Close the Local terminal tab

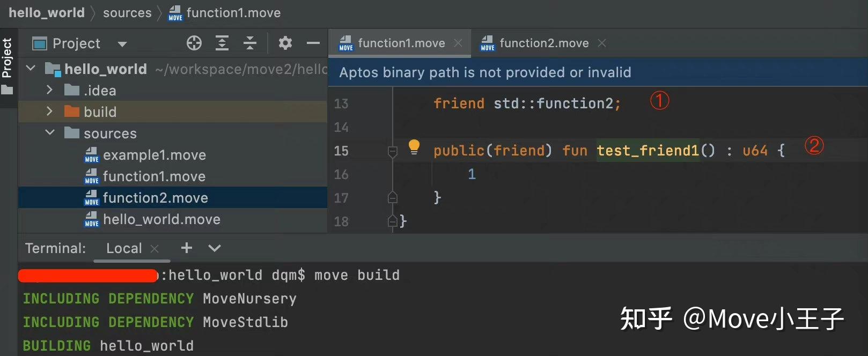pyautogui.click(x=155, y=248)
